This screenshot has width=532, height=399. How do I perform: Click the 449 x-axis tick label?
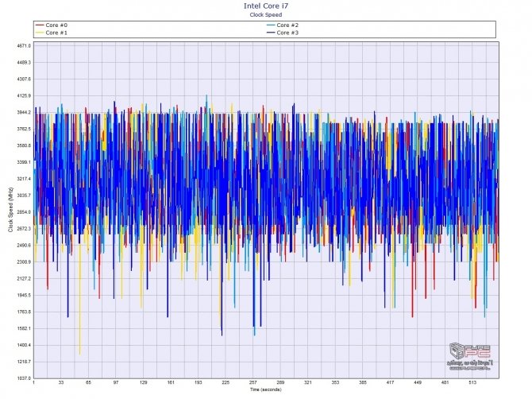point(418,382)
